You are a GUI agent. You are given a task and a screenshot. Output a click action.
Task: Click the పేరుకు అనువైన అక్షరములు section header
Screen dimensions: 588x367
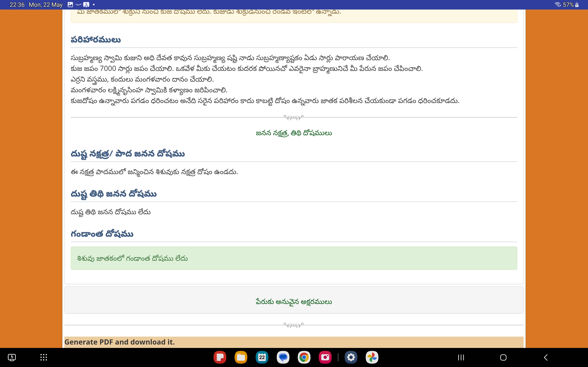coord(294,302)
